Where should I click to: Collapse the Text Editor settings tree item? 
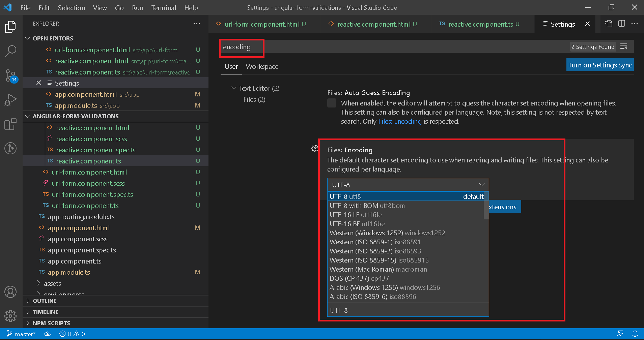(233, 88)
